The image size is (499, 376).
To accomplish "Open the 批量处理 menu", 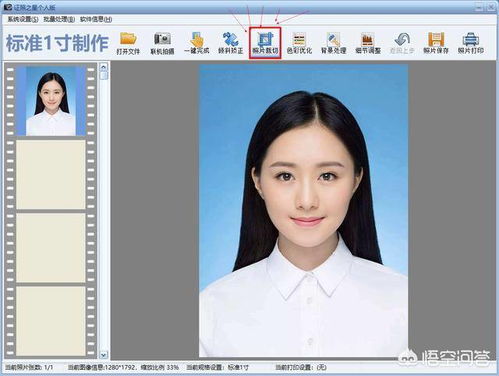I will coord(59,19).
